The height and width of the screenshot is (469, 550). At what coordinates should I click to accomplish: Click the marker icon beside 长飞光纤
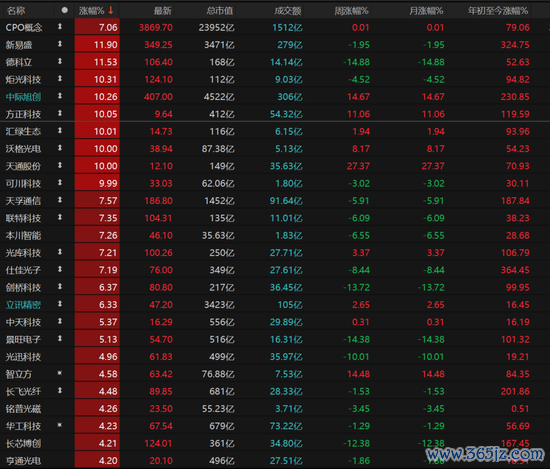coord(60,390)
